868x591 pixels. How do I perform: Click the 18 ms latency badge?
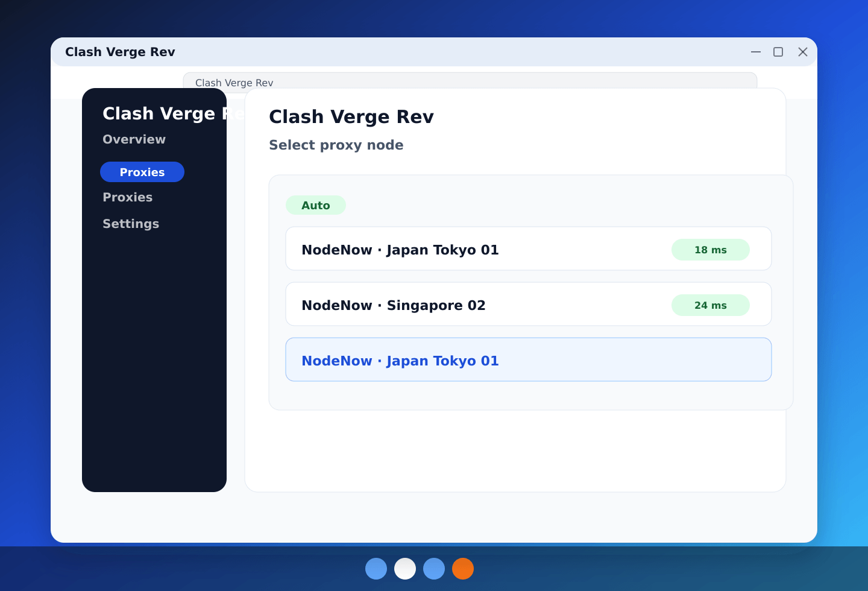click(711, 250)
